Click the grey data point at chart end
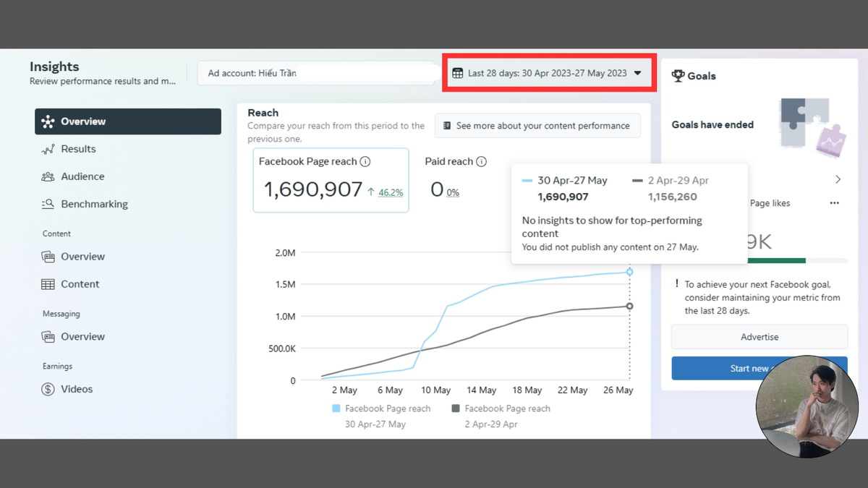The width and height of the screenshot is (868, 488). [x=629, y=307]
